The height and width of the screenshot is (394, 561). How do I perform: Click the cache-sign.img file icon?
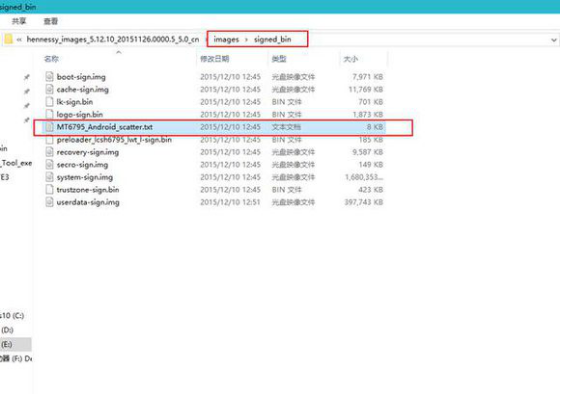[x=49, y=89]
